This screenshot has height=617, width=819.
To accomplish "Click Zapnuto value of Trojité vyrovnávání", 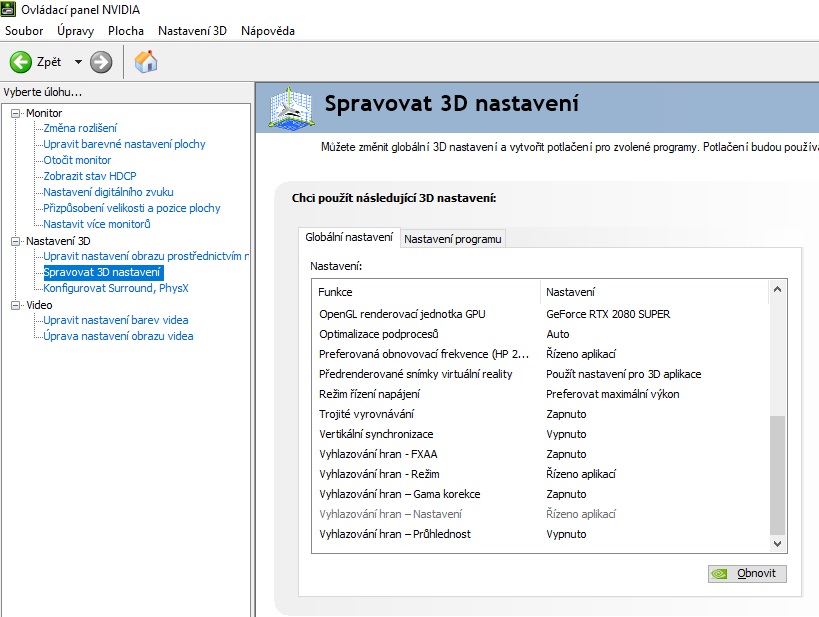I will coord(566,414).
